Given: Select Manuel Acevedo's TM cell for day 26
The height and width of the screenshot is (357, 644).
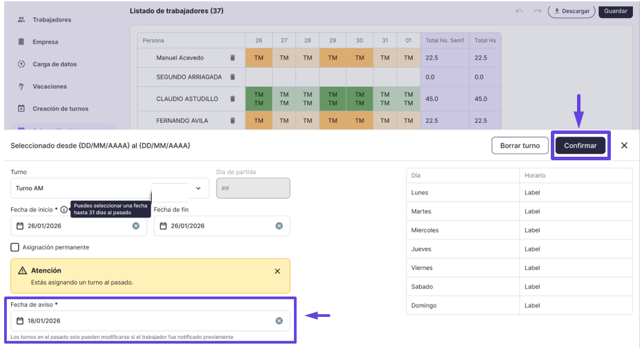Looking at the screenshot, I should click(x=259, y=58).
